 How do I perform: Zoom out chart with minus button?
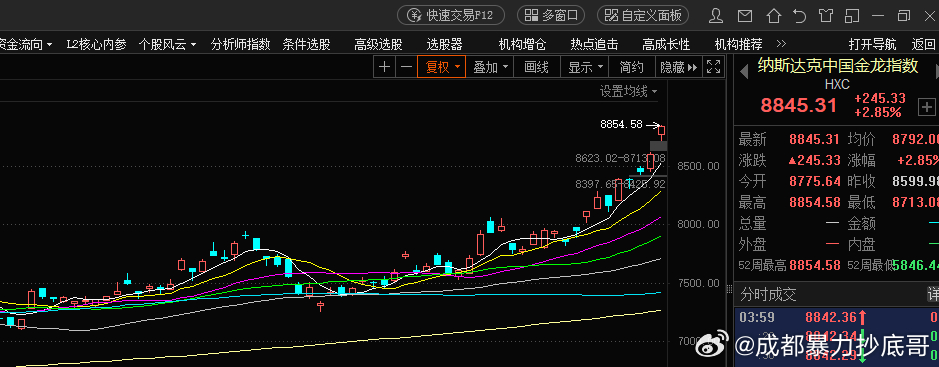406,67
